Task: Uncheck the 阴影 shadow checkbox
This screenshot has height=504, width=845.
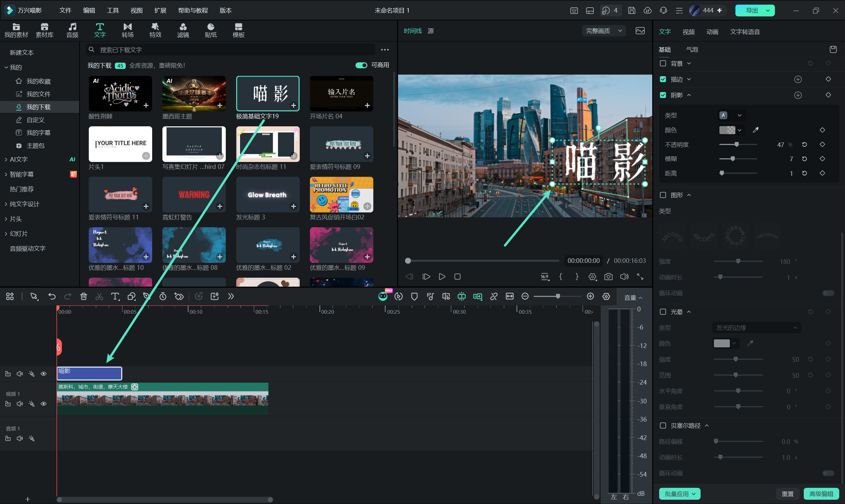Action: (662, 95)
